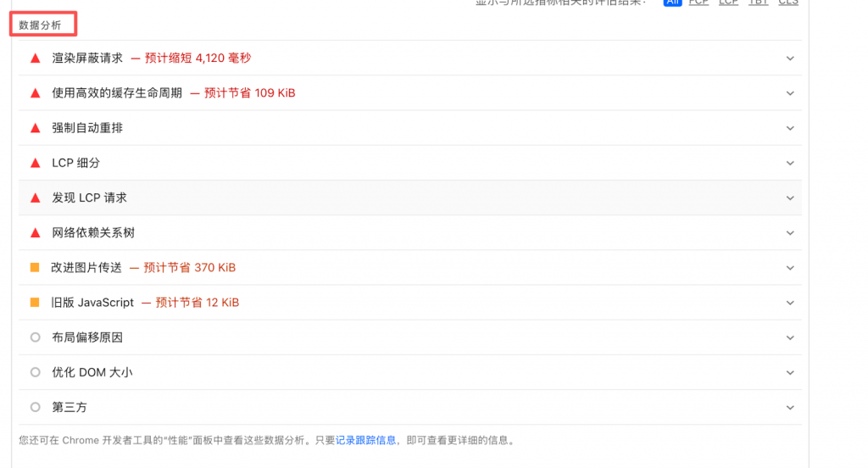This screenshot has height=468, width=868.
Task: Expand 使用高效的缓存生命周期 row chevron
Action: 790,93
